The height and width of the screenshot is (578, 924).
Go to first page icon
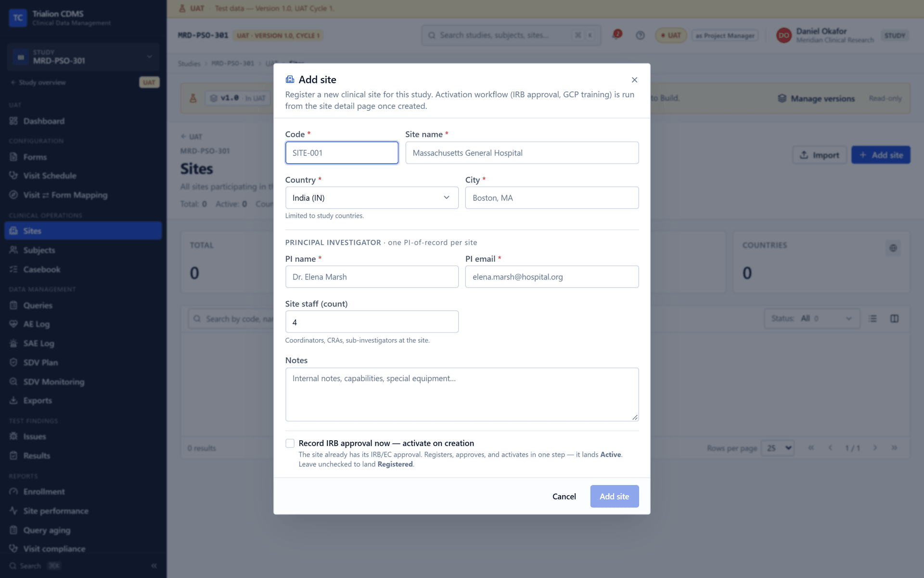pos(811,448)
